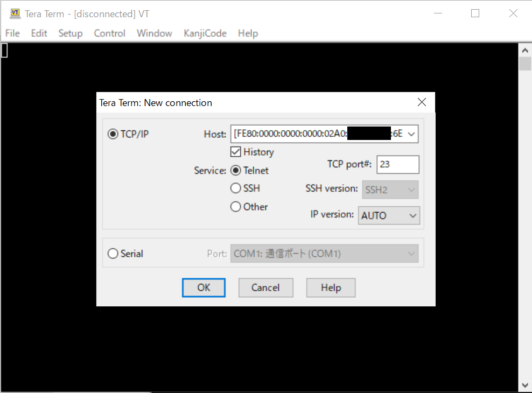Click the TCP port# input field
The height and width of the screenshot is (393, 532).
point(397,164)
